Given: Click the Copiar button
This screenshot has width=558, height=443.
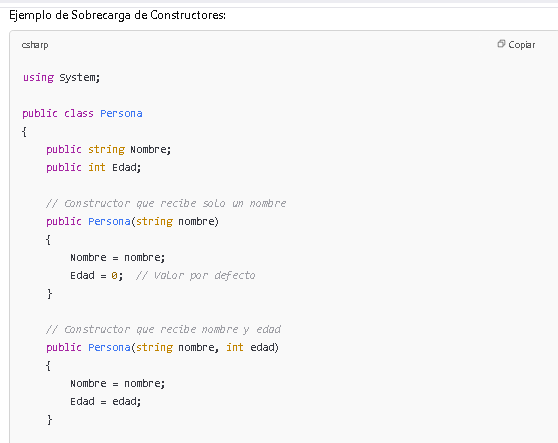Looking at the screenshot, I should (x=516, y=44).
